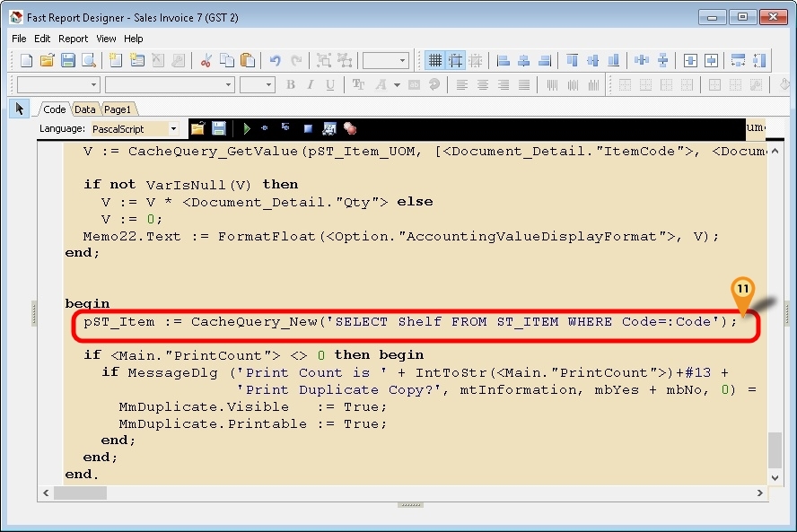Open the Report menu
Image resolution: width=797 pixels, height=532 pixels.
[73, 39]
